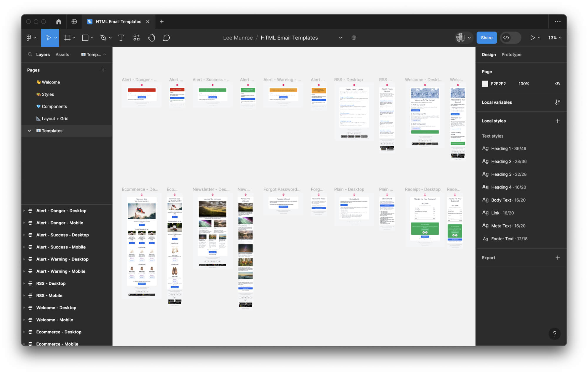The height and width of the screenshot is (374, 588).
Task: Select the Newsletter - Desktop frame on canvas
Action: tap(212, 232)
